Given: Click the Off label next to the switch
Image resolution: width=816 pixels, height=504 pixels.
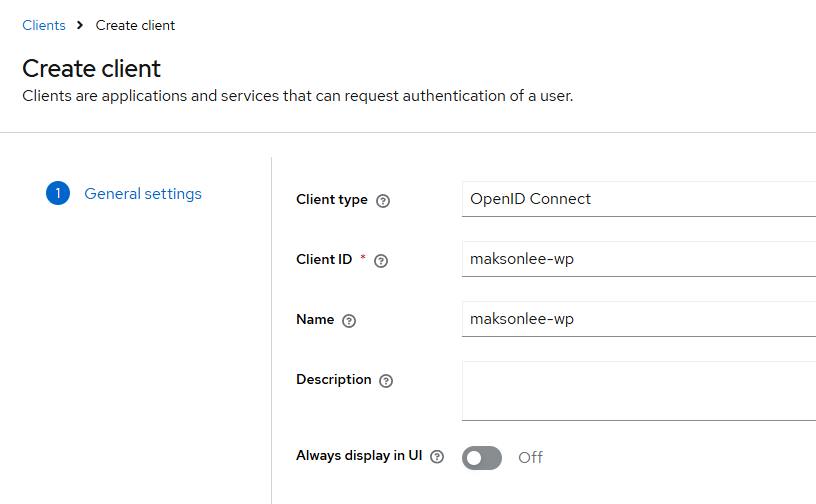Looking at the screenshot, I should pos(530,457).
